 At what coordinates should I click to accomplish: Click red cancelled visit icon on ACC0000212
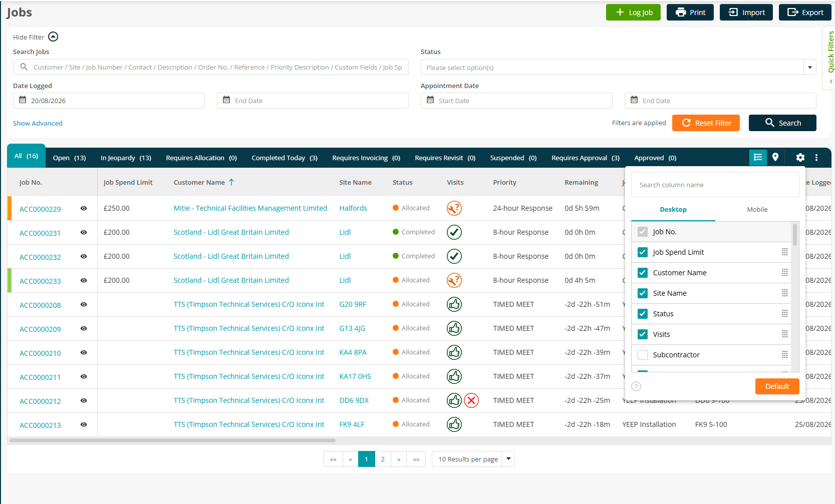tap(471, 400)
